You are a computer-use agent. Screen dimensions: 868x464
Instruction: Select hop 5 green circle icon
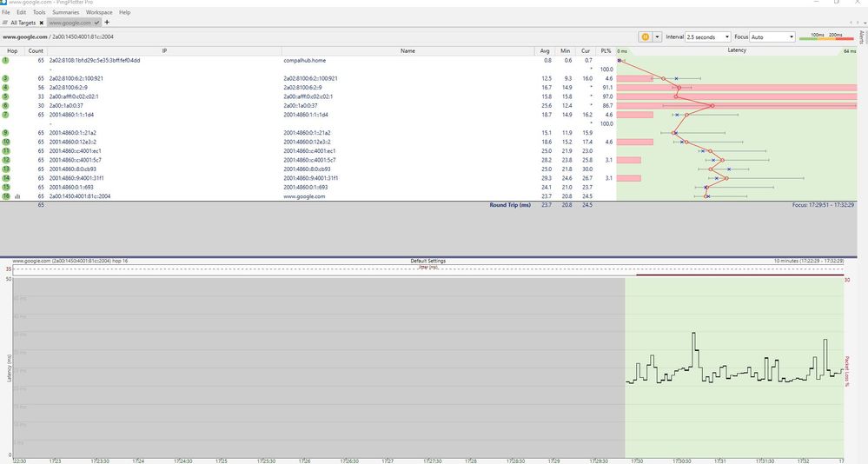coord(5,96)
